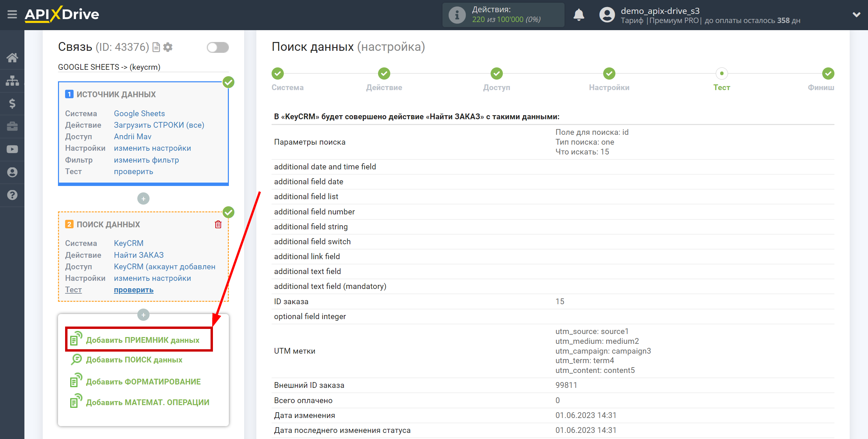868x439 pixels.
Task: Click Google Sheets system link
Action: [x=139, y=113]
